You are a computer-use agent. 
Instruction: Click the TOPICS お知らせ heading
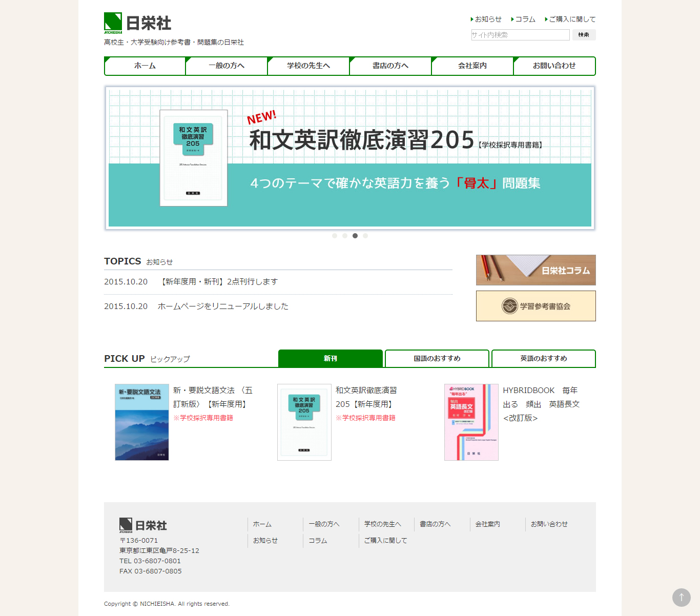pos(138,261)
